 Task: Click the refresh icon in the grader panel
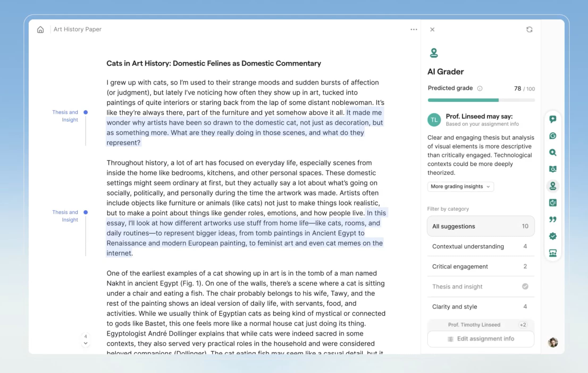pos(529,30)
